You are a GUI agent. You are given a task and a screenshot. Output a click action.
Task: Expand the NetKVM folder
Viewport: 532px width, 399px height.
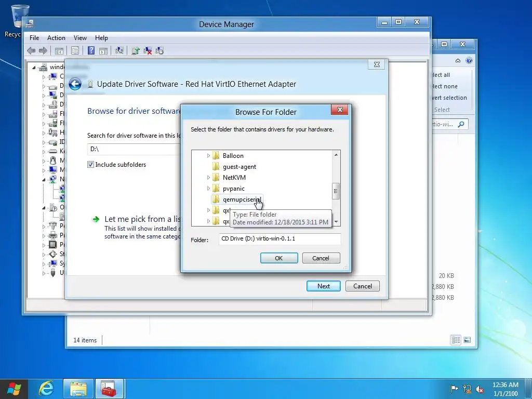208,178
